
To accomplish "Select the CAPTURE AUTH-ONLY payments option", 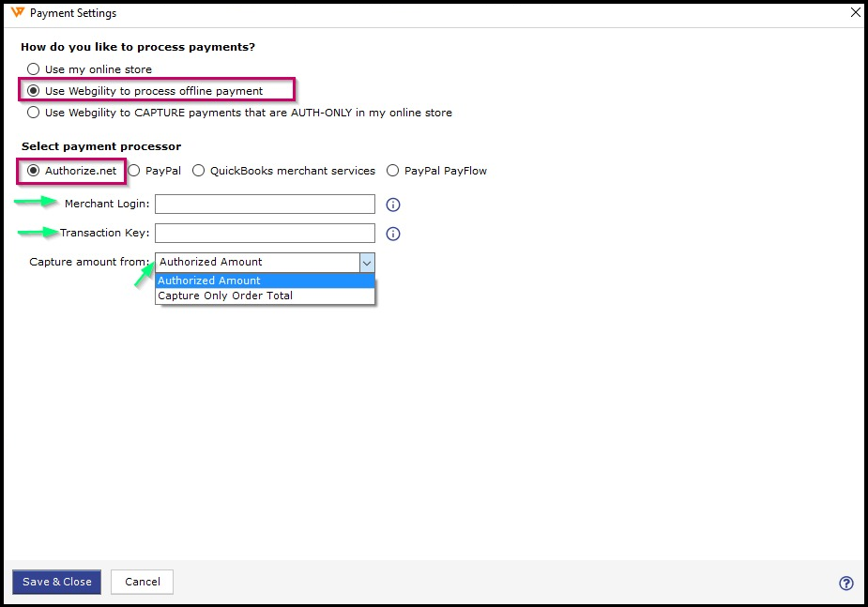I will click(x=34, y=113).
